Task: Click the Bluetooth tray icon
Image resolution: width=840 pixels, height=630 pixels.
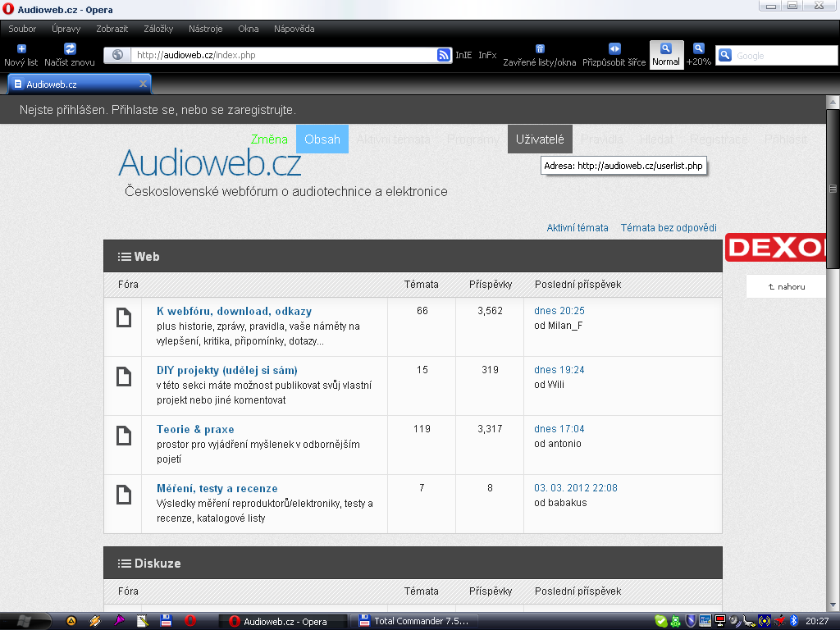Action: pos(793,621)
